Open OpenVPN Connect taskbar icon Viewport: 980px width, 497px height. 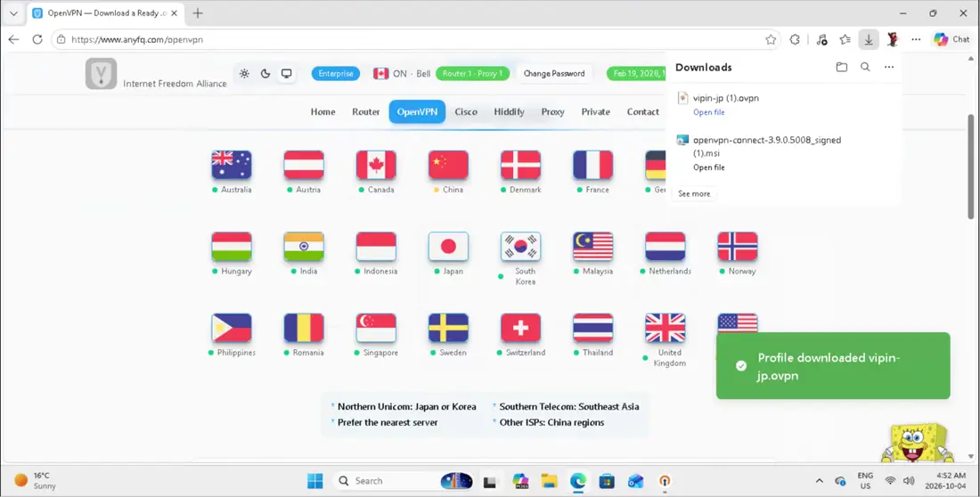coord(665,481)
